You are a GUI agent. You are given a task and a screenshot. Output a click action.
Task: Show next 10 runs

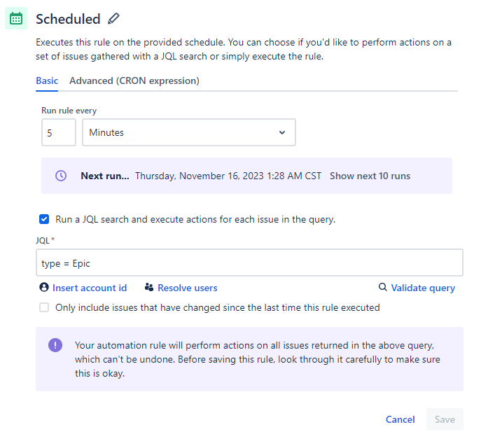click(370, 176)
